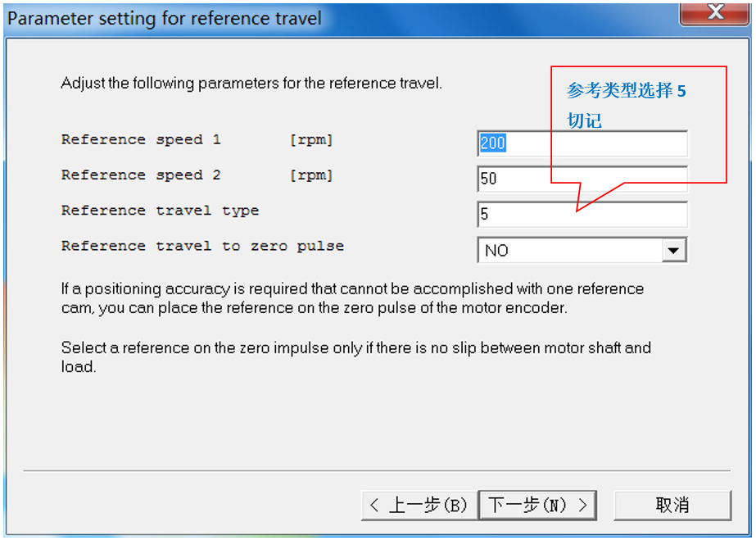Close the dialog with the X button
This screenshot has height=540, width=756.
point(714,12)
